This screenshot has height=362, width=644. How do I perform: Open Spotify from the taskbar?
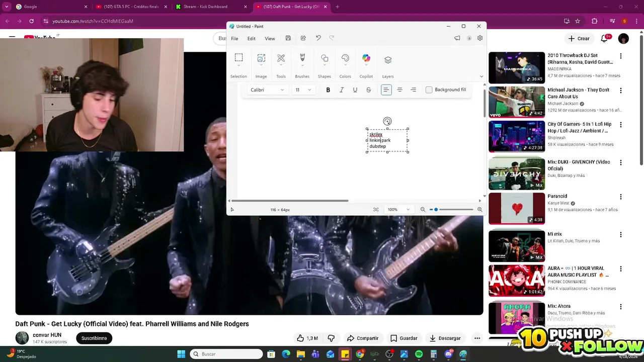point(419,354)
